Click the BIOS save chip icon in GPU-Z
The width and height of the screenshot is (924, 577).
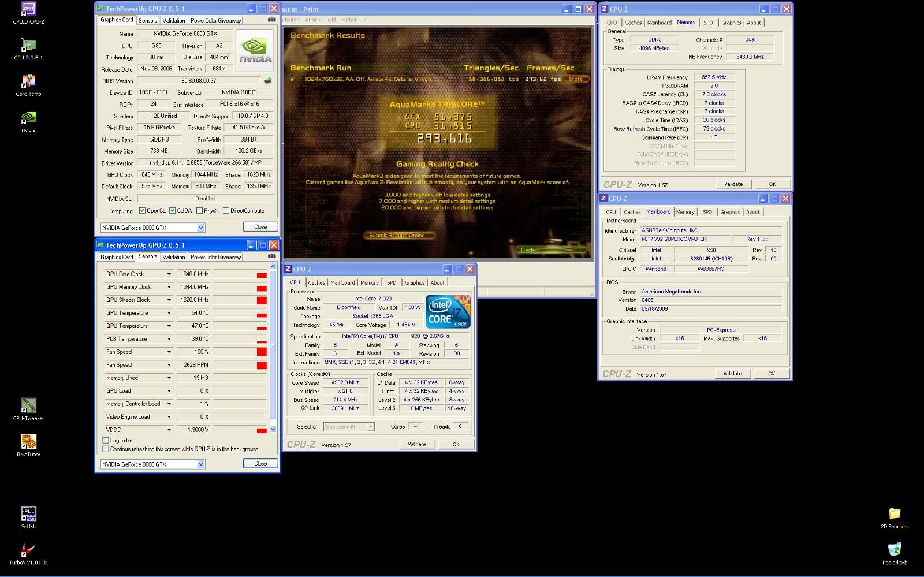click(267, 81)
